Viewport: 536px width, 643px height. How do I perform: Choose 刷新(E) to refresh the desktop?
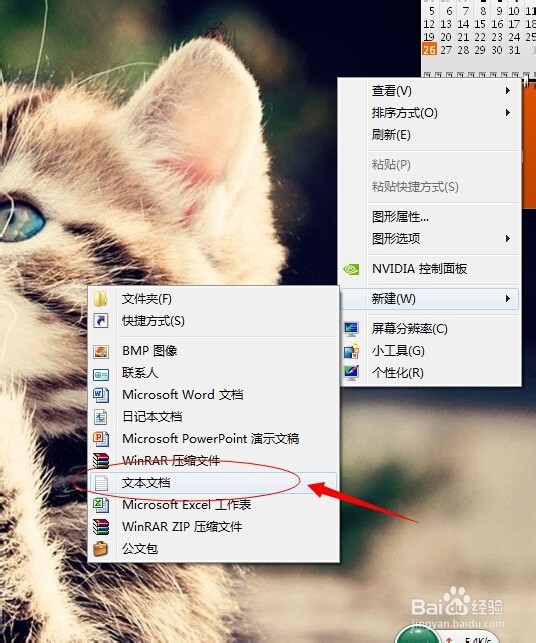coord(429,135)
